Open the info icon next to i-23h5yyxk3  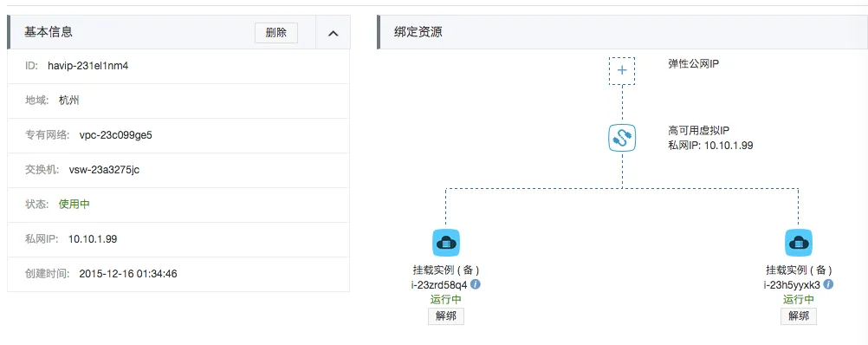(x=828, y=284)
